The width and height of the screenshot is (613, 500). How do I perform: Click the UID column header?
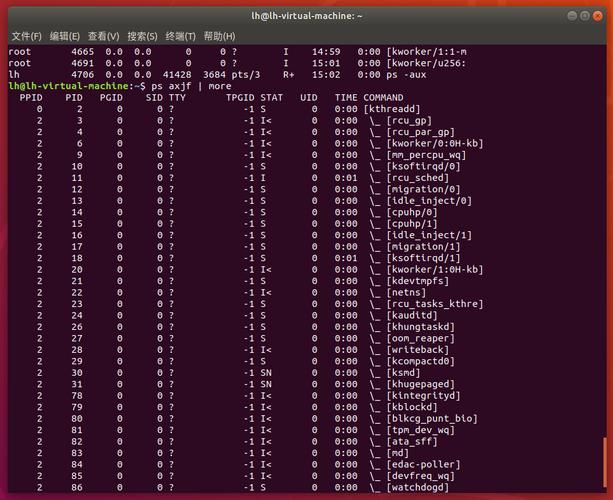[x=309, y=98]
